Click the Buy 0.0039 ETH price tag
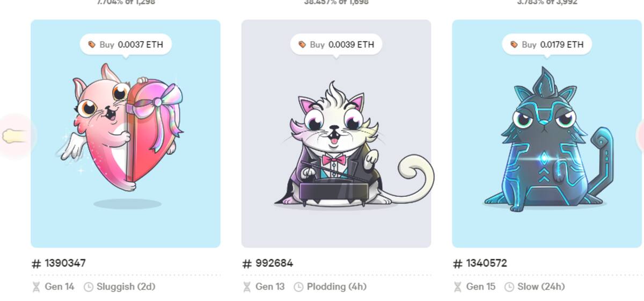644x301 pixels. click(x=336, y=44)
